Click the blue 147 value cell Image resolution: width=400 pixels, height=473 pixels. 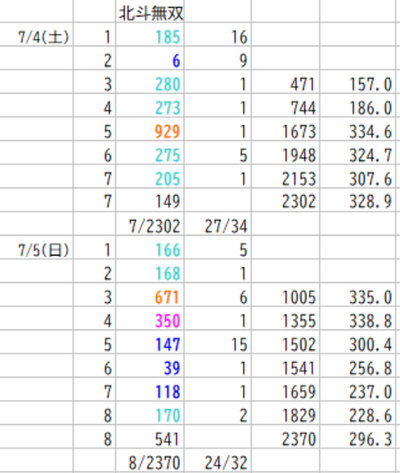[150, 345]
